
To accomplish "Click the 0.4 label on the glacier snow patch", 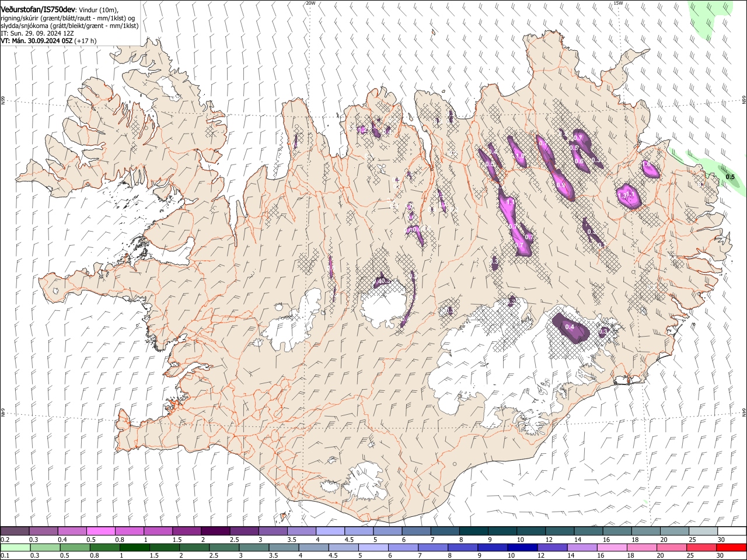I will click(570, 327).
